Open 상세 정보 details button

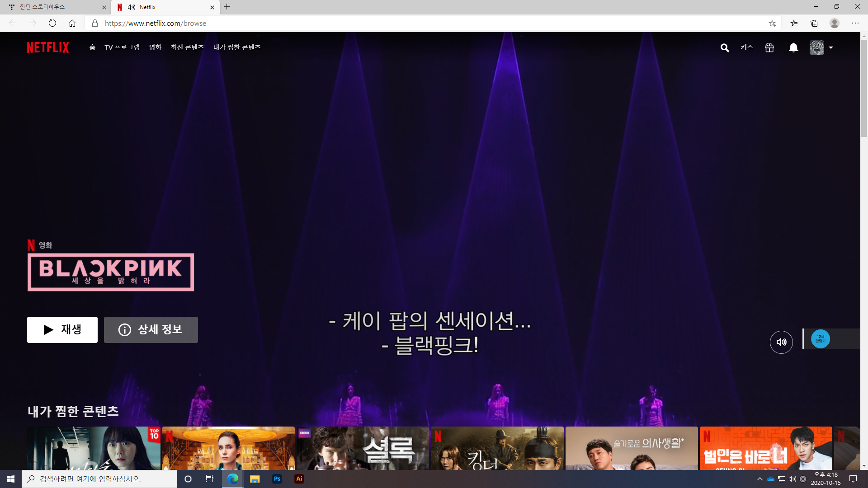tap(151, 330)
